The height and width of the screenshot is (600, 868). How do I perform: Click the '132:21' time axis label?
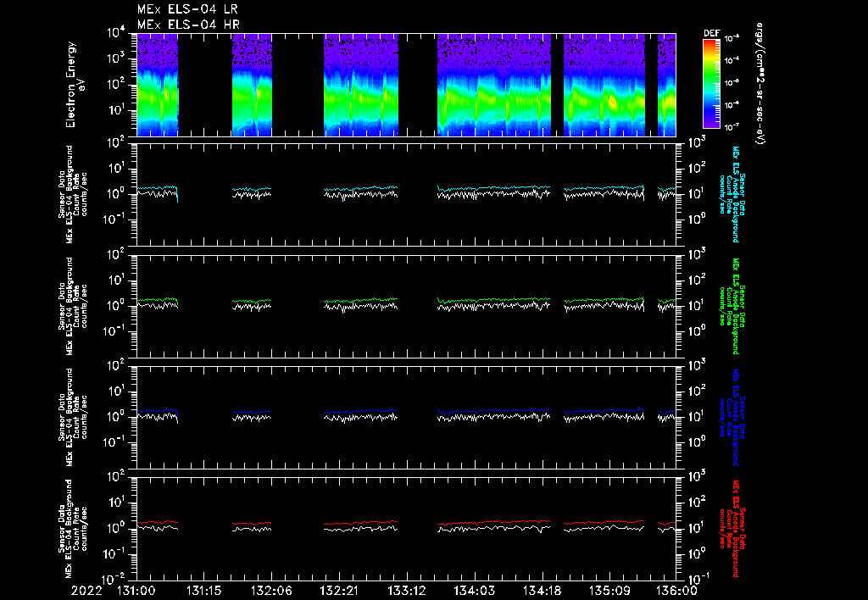pyautogui.click(x=339, y=591)
